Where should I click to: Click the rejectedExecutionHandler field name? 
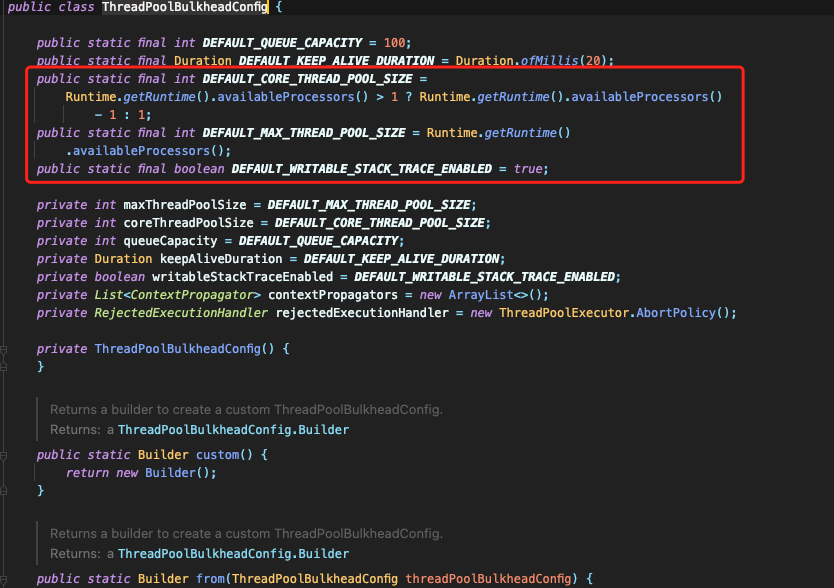click(362, 313)
